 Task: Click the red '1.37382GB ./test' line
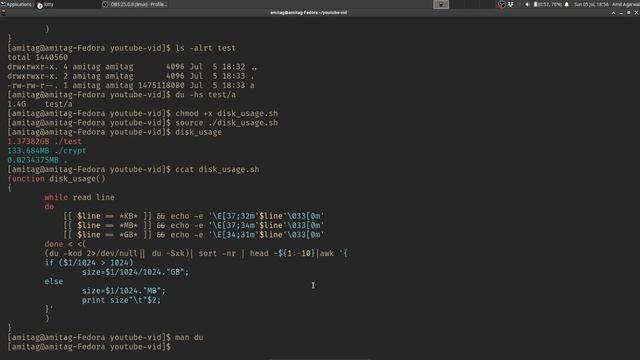44,141
